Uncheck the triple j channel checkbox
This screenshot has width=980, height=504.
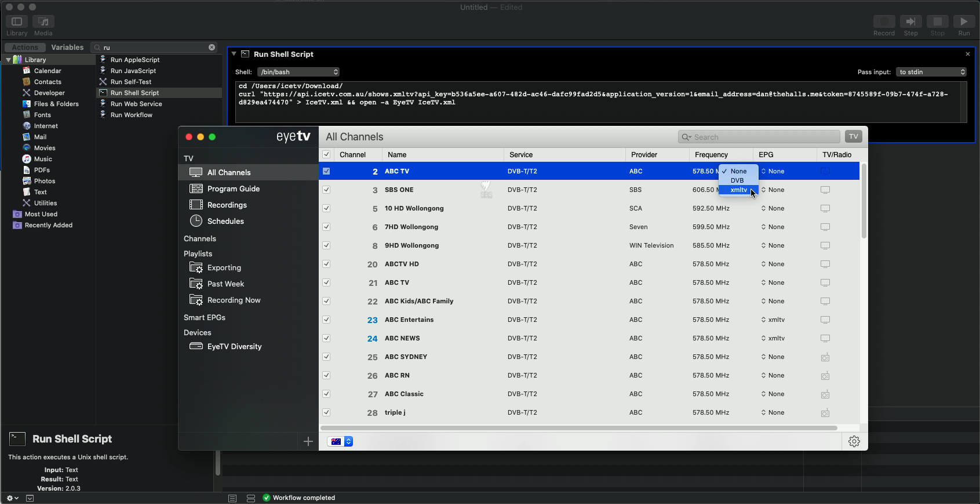[x=326, y=412]
